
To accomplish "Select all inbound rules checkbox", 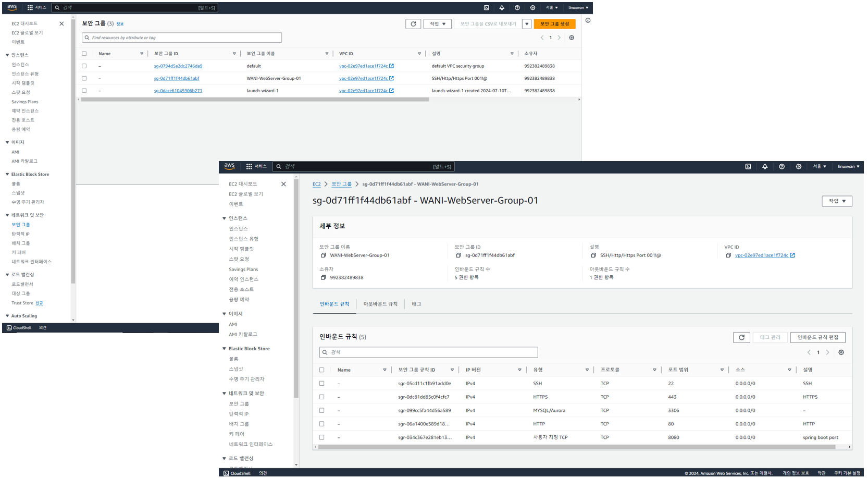I will pyautogui.click(x=321, y=370).
